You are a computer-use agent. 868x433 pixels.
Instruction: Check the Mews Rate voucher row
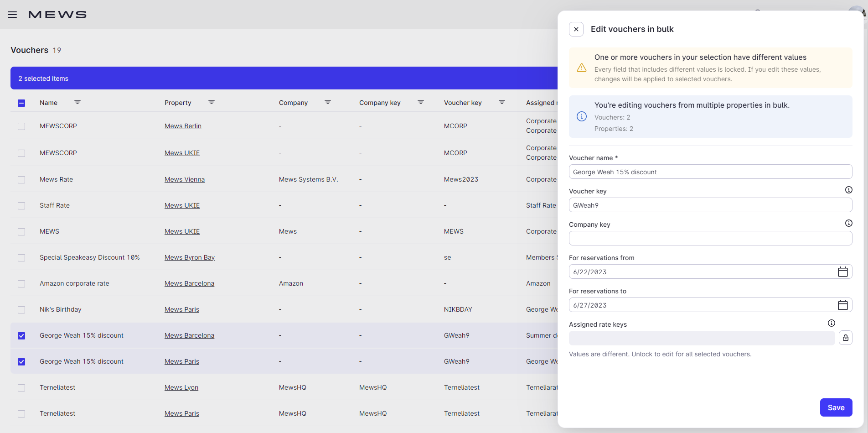[x=21, y=180]
